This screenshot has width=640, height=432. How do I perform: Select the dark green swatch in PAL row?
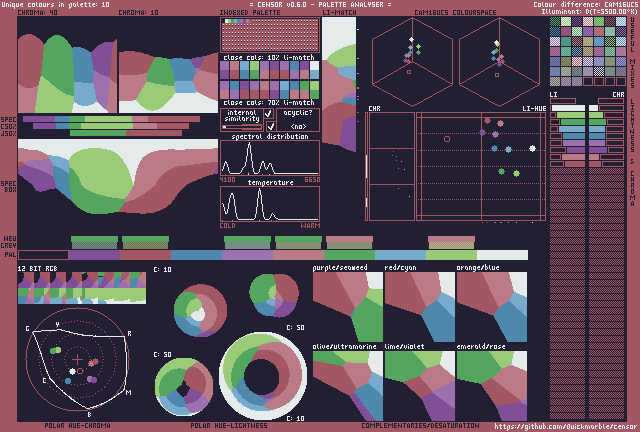click(349, 255)
